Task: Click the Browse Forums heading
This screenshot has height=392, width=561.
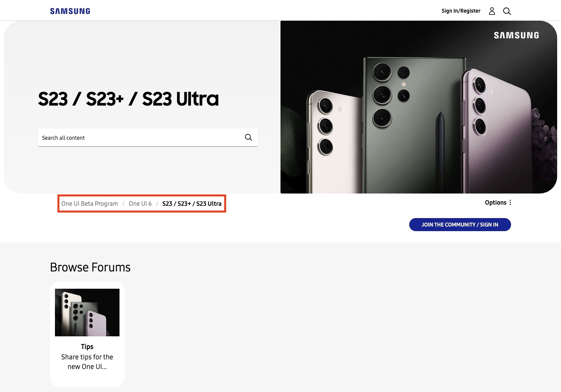Action: click(x=90, y=267)
